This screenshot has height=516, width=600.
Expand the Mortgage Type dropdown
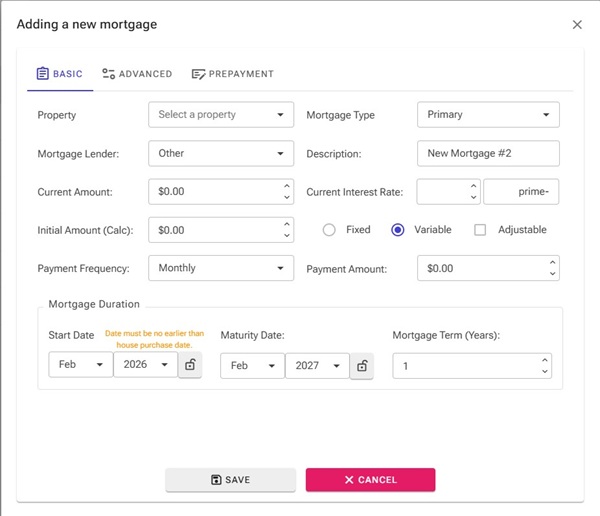pos(488,115)
